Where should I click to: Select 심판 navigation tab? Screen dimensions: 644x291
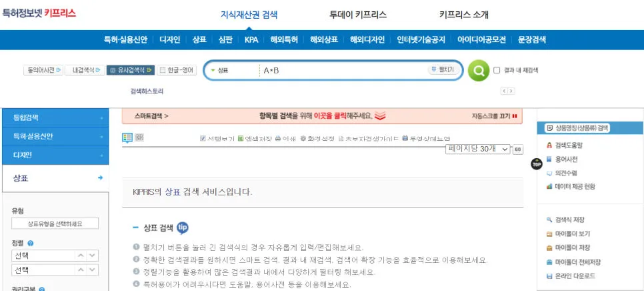(225, 40)
